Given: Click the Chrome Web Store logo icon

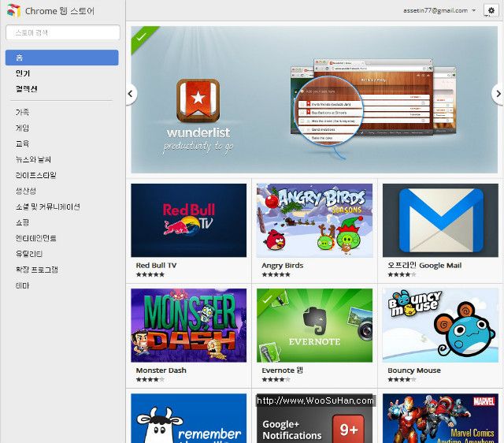Looking at the screenshot, I should (13, 10).
